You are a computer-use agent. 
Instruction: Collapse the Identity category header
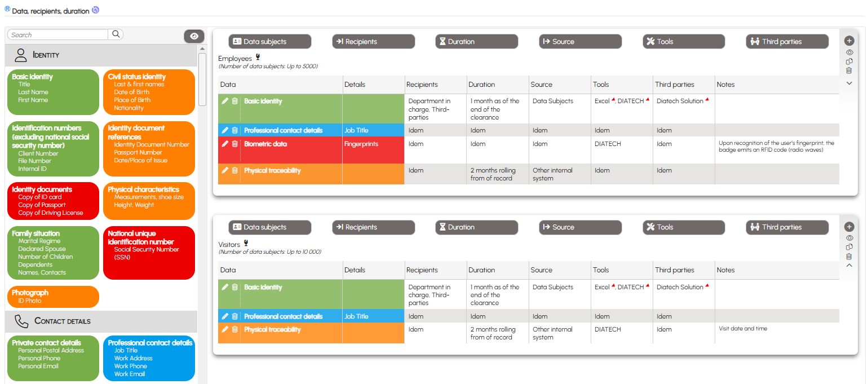tap(101, 55)
